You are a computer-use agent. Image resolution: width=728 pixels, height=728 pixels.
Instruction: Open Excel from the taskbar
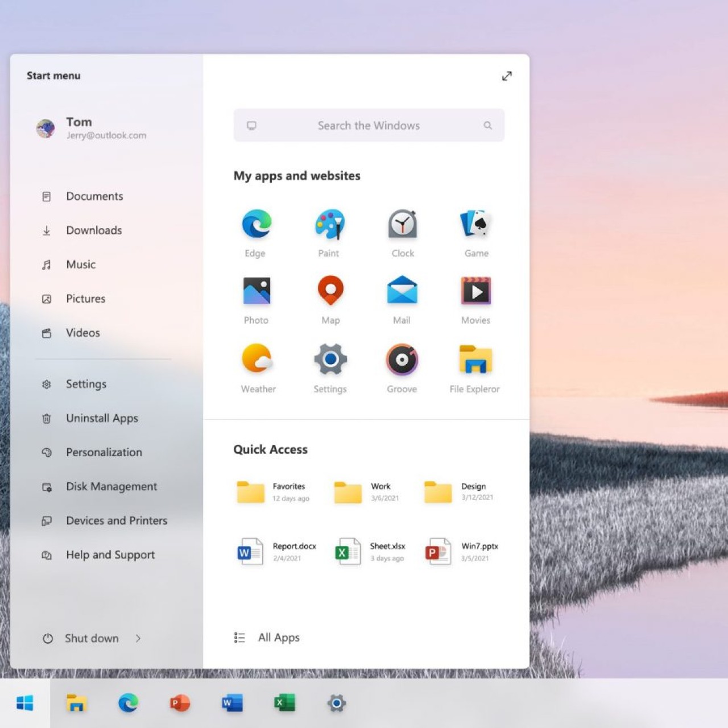[284, 703]
